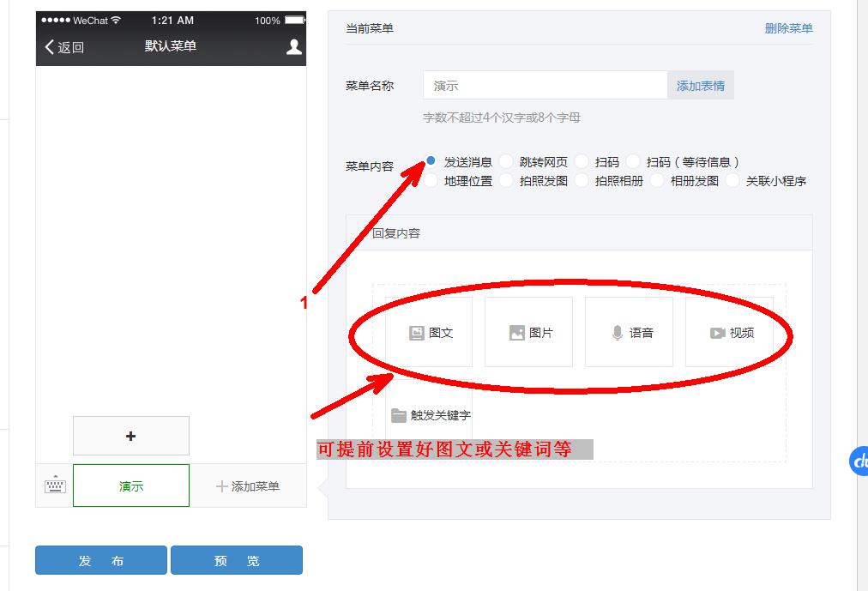
Task: Click the 字数不超过4个汉字或8个字母 hint text
Action: pos(502,118)
